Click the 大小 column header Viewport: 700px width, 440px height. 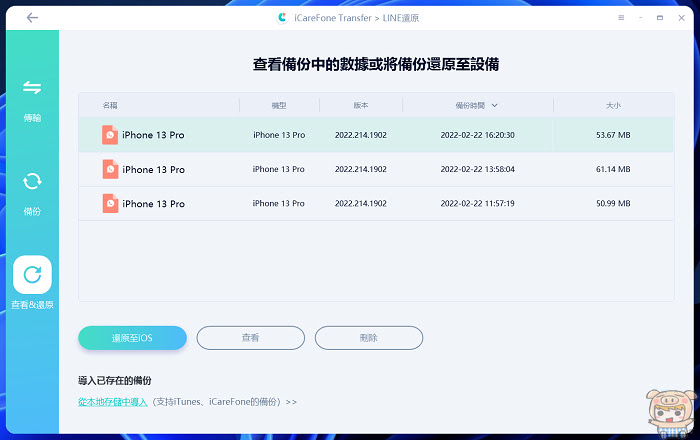[x=613, y=105]
